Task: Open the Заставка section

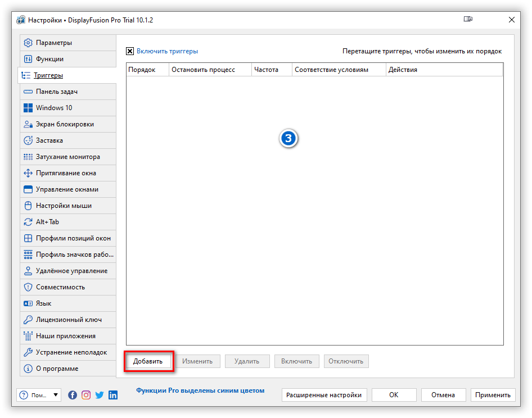Action: tap(68, 140)
